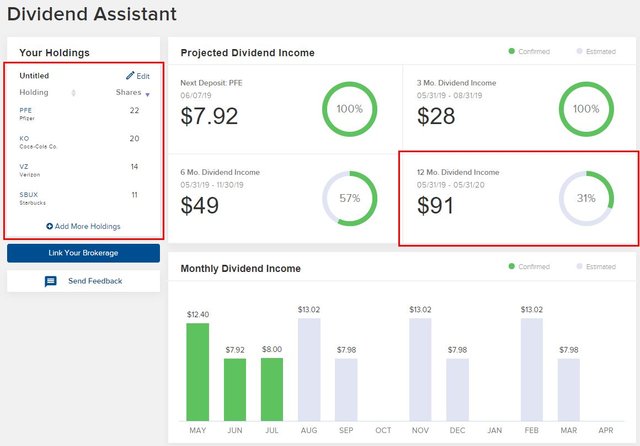The image size is (640, 446).
Task: Click the JUL $8.00 bar
Action: pos(272,389)
